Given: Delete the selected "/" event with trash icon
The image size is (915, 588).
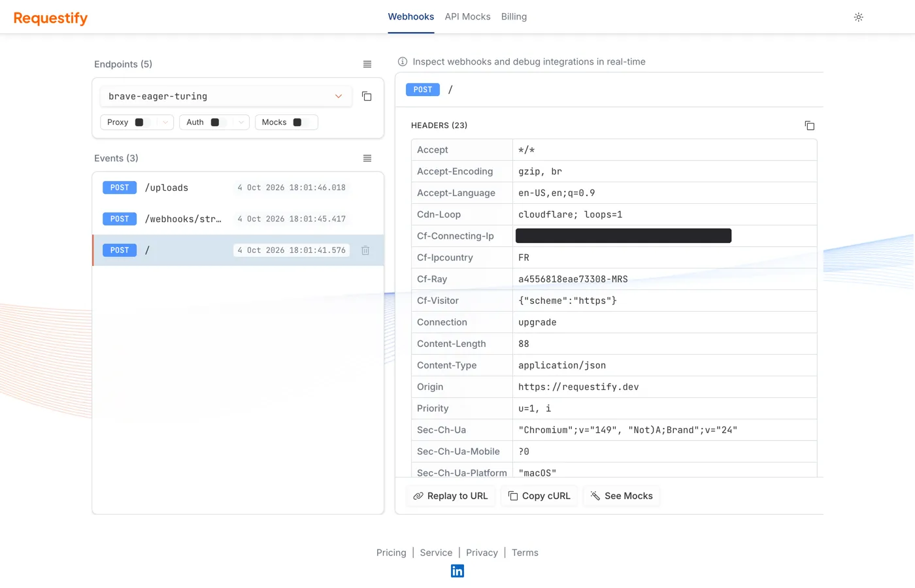Looking at the screenshot, I should click(x=365, y=250).
